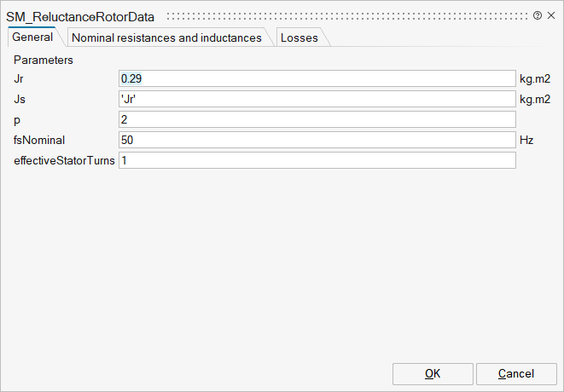Open the help icon in title bar
Viewport: 564px width, 392px height.
(538, 15)
